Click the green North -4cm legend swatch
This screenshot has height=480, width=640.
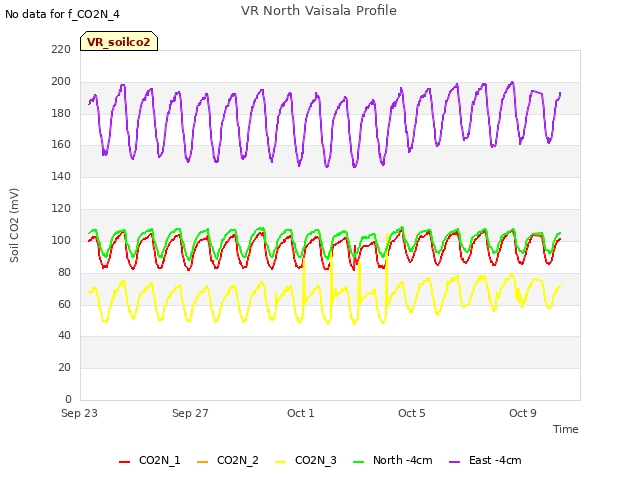358,461
